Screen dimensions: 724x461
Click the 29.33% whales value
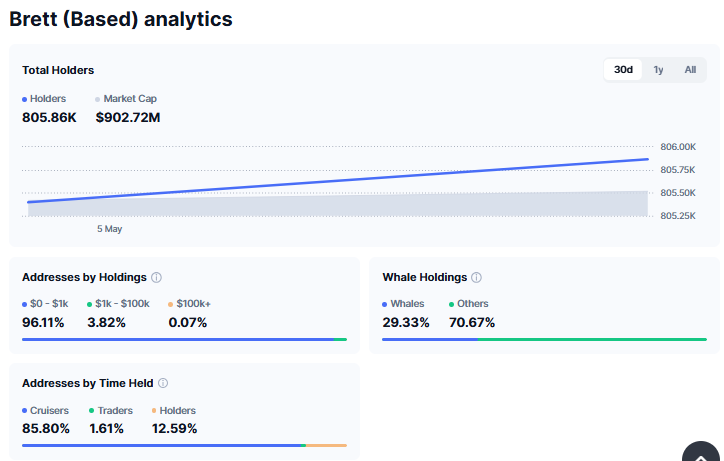tap(406, 322)
